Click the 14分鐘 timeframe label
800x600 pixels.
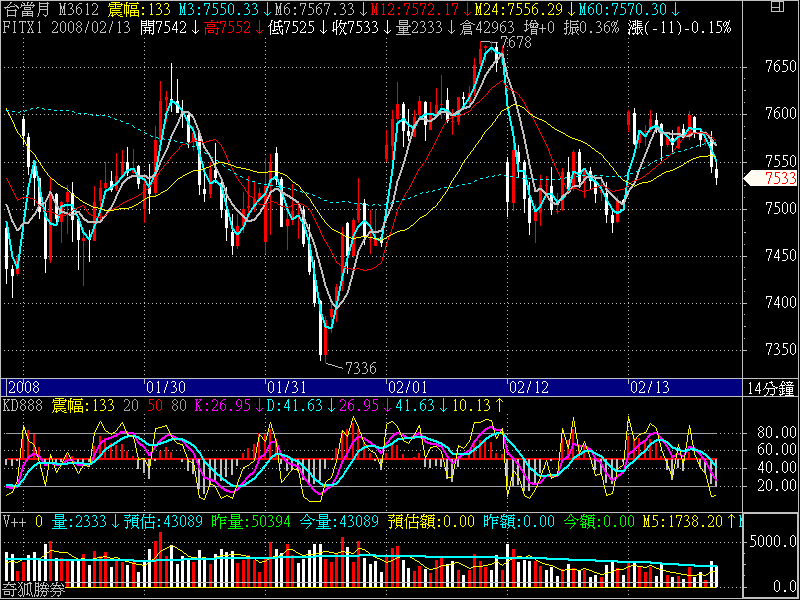[x=771, y=386]
